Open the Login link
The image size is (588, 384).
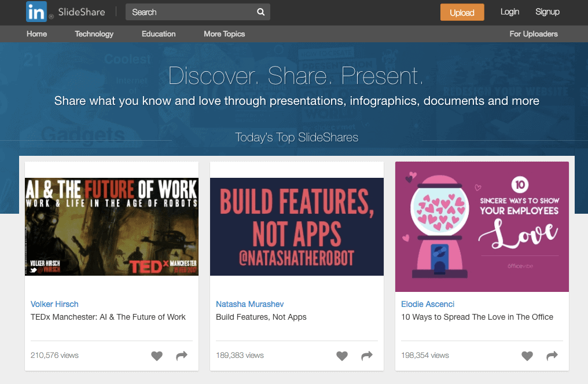[510, 12]
